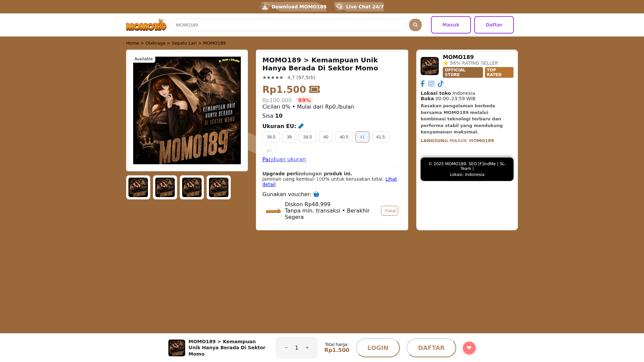The image size is (644, 362).
Task: Click the ruler icon next to Ukuran EU
Action: [301, 126]
